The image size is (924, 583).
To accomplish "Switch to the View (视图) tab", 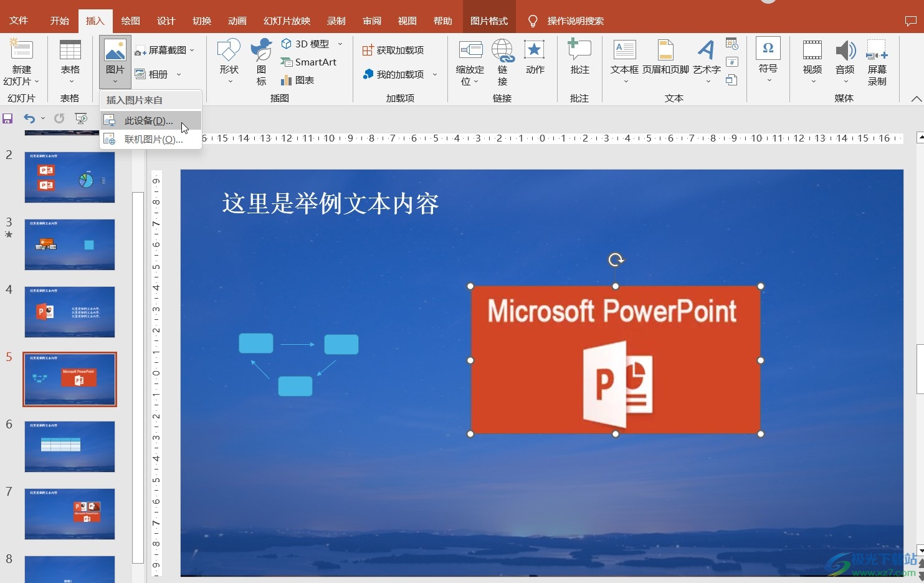I will tap(407, 21).
